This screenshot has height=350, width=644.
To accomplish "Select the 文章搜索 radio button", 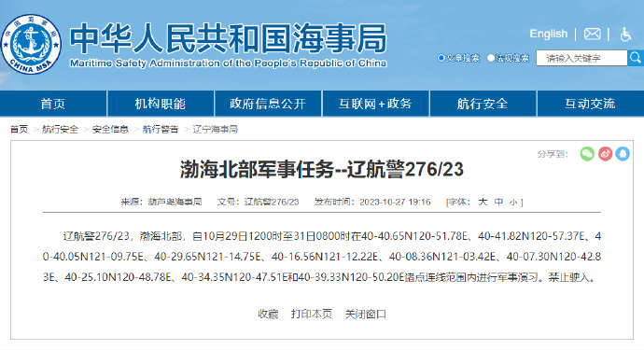I will [441, 58].
